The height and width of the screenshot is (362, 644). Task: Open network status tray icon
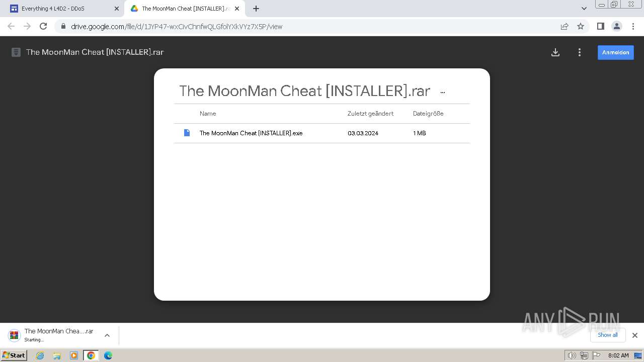coord(584,355)
